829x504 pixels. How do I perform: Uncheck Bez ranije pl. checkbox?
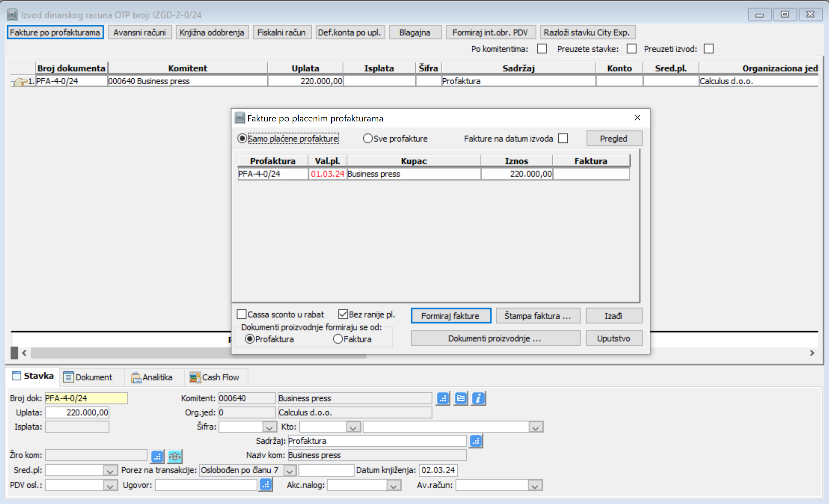343,314
